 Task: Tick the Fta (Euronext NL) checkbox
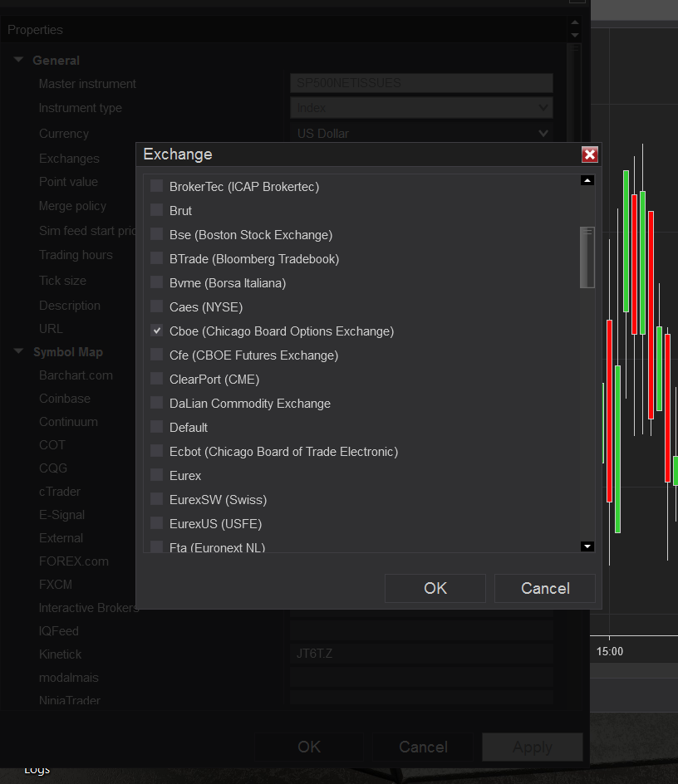pos(156,546)
